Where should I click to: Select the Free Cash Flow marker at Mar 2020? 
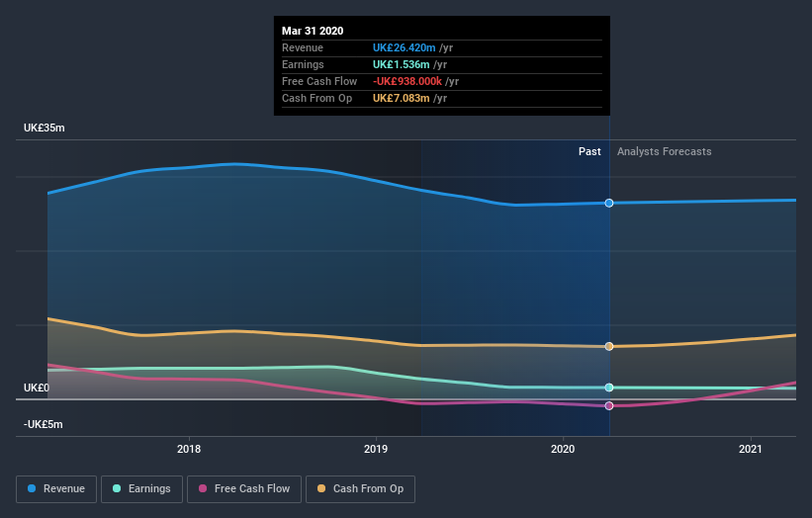coord(609,405)
